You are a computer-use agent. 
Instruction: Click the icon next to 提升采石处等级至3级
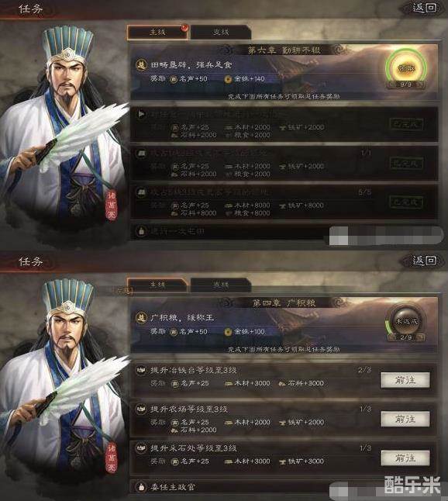pyautogui.click(x=141, y=448)
